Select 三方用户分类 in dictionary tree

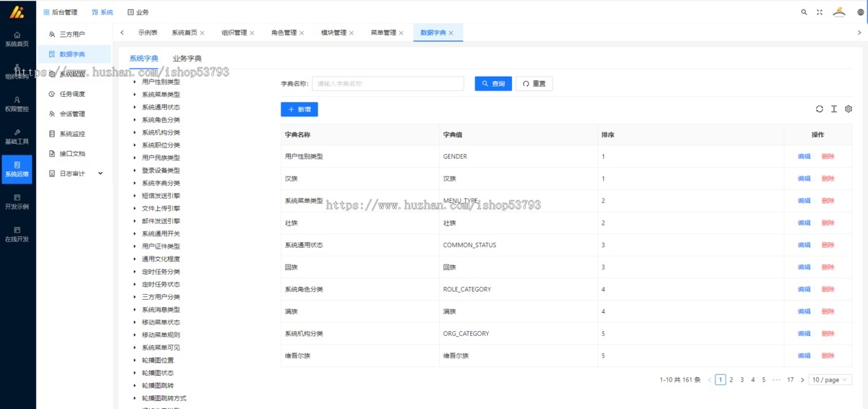pos(161,297)
